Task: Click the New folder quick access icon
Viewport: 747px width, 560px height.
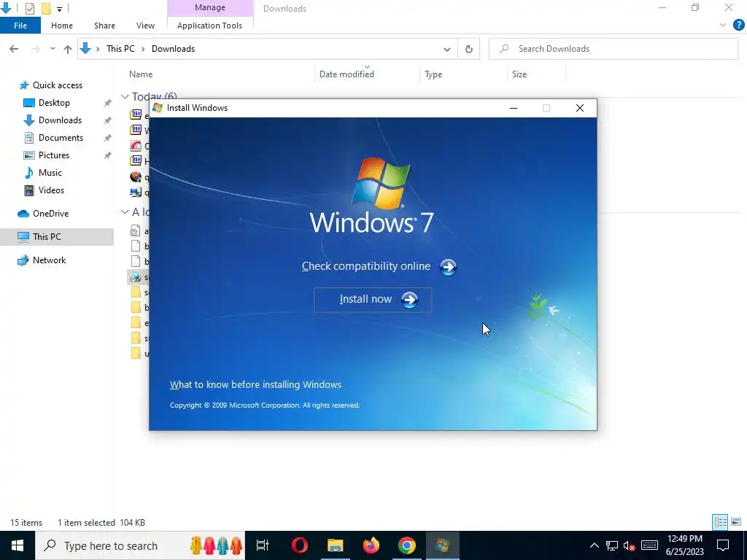Action: coord(46,8)
